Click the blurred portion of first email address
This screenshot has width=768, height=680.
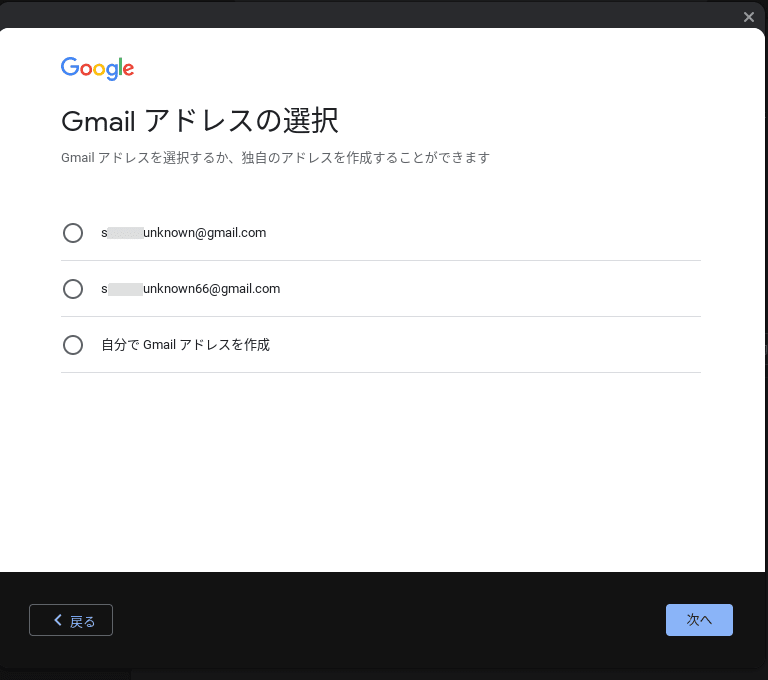(x=125, y=233)
